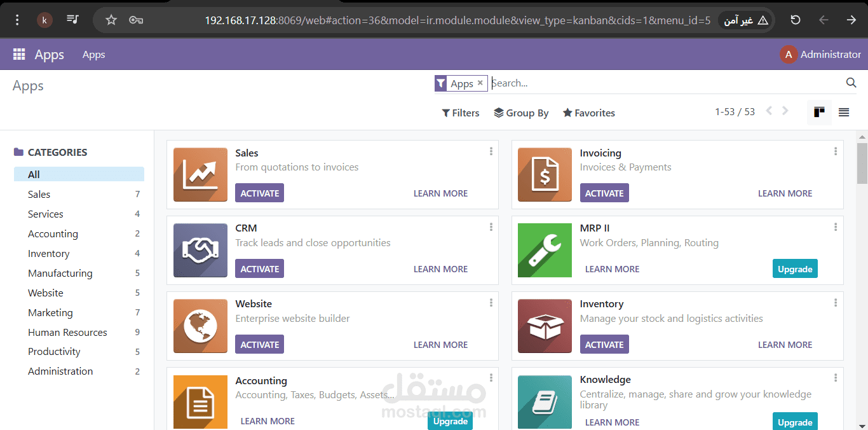Select the All category

(x=79, y=174)
